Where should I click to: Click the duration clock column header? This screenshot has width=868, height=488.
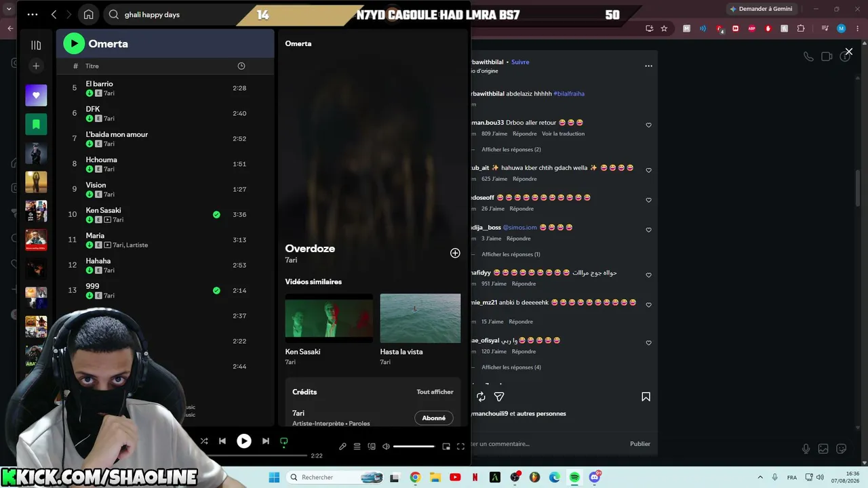[x=241, y=66]
